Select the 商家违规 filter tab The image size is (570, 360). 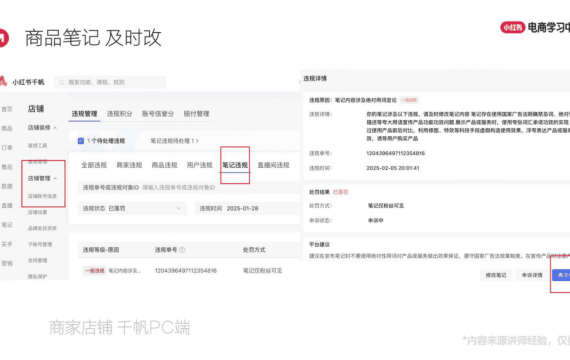click(129, 165)
